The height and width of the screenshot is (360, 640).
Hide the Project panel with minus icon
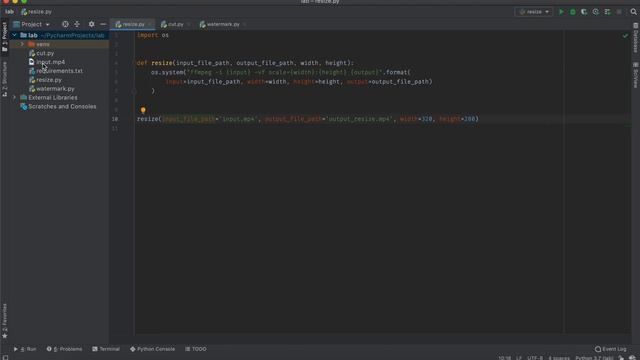103,24
